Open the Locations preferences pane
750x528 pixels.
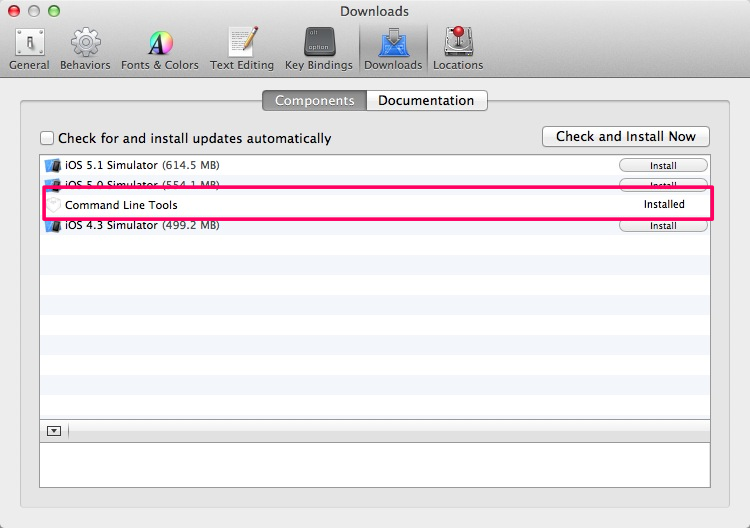(x=458, y=50)
